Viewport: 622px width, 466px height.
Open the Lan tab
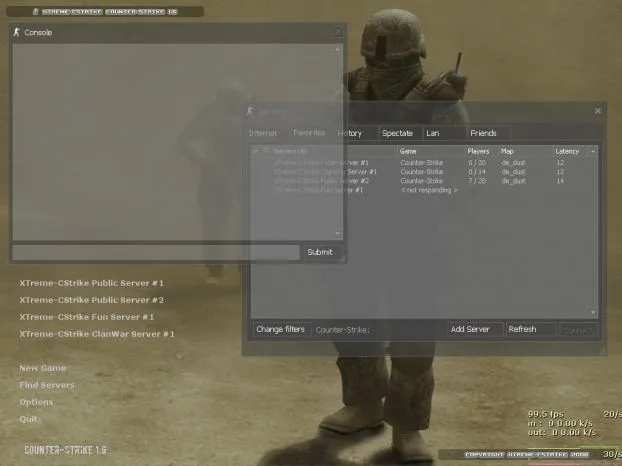433,133
